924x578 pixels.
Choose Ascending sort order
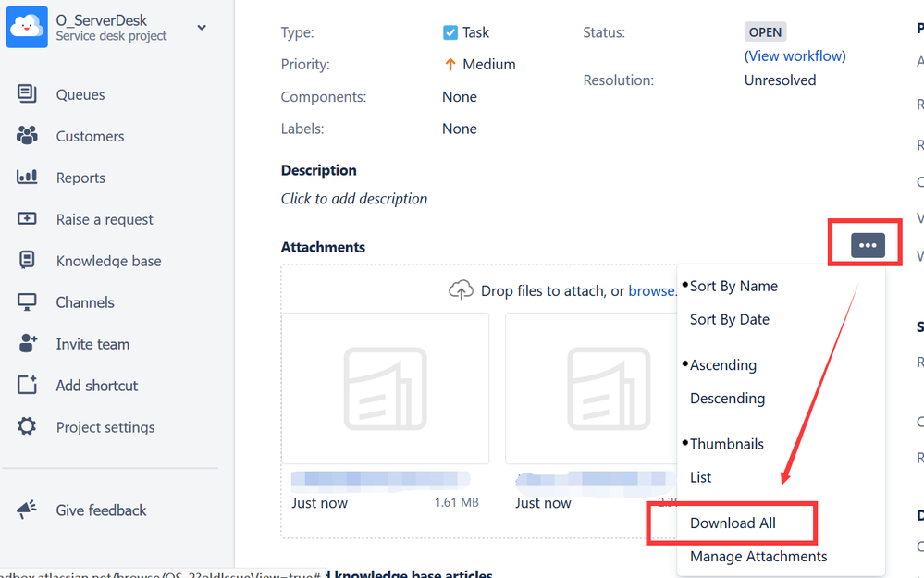[723, 364]
